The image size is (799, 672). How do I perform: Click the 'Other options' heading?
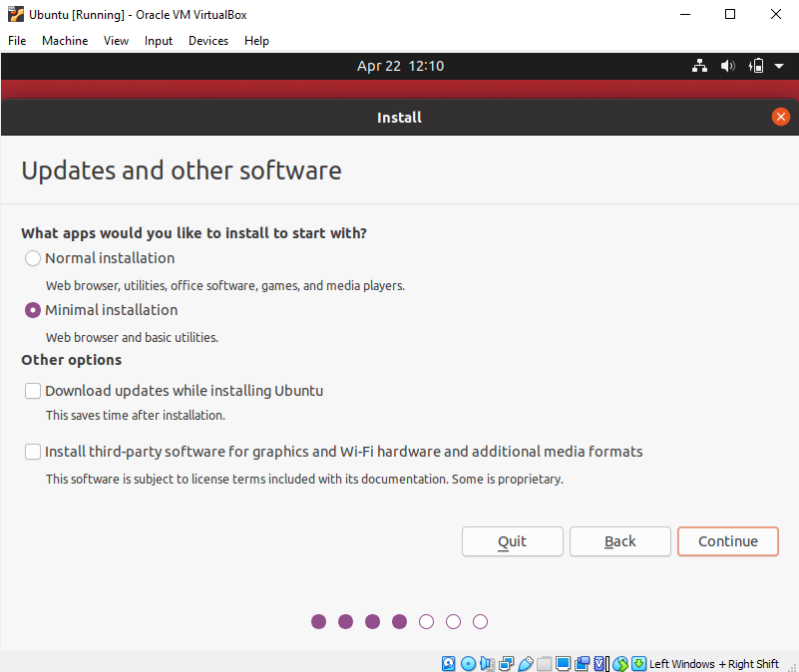point(72,360)
